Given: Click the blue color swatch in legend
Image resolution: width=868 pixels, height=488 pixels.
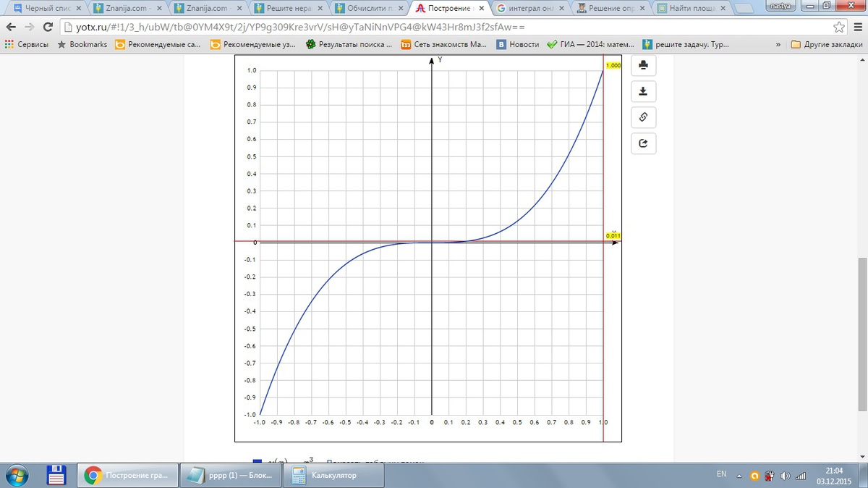Looking at the screenshot, I should click(x=258, y=461).
